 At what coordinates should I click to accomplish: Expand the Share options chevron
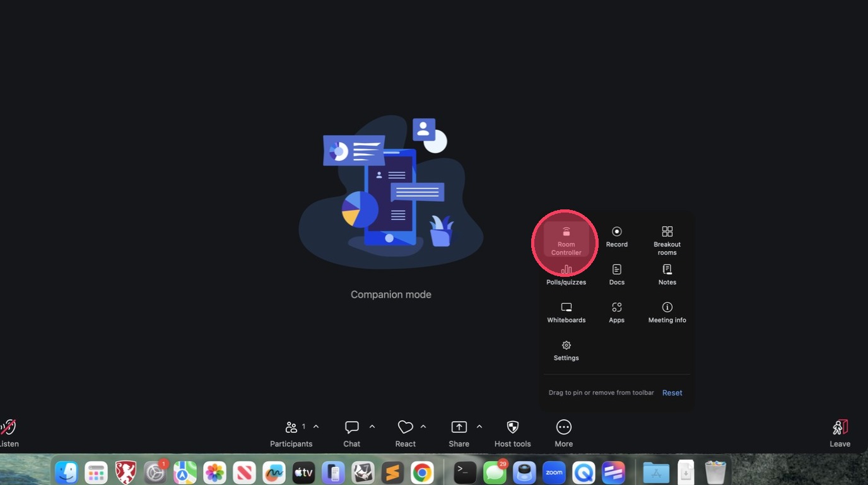479,427
